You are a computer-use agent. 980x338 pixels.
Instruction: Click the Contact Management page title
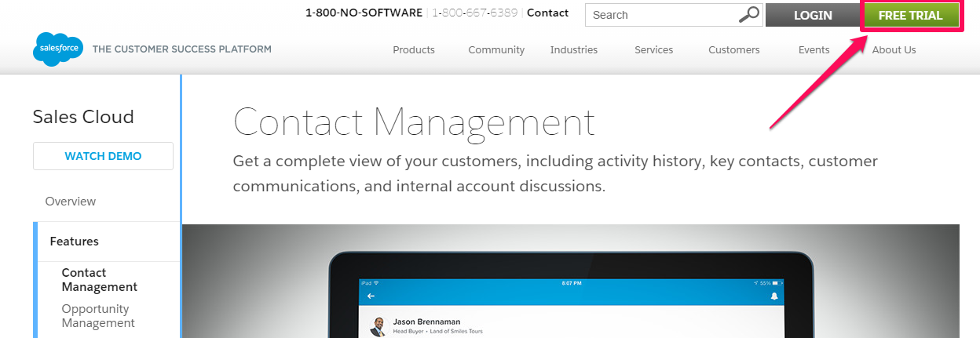click(414, 122)
